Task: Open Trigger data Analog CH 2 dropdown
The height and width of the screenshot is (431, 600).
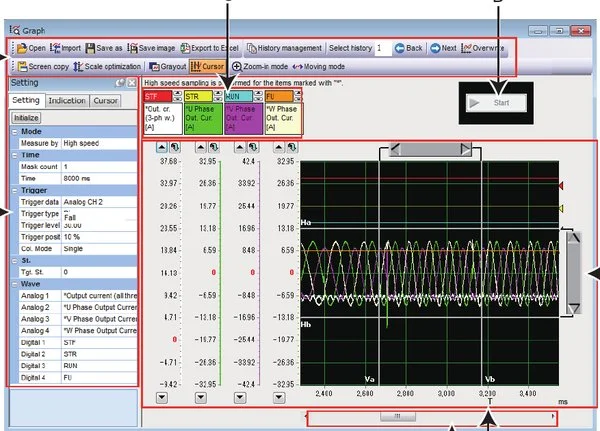Action: click(99, 202)
